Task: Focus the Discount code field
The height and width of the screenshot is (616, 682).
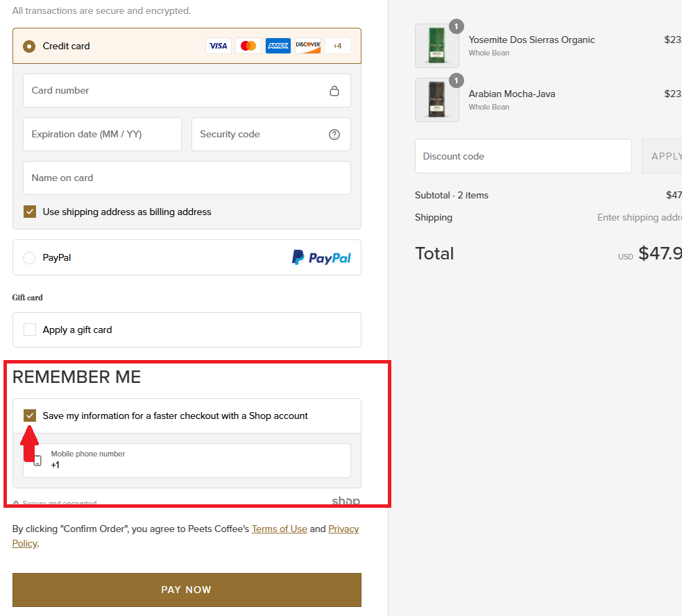Action: tap(523, 156)
